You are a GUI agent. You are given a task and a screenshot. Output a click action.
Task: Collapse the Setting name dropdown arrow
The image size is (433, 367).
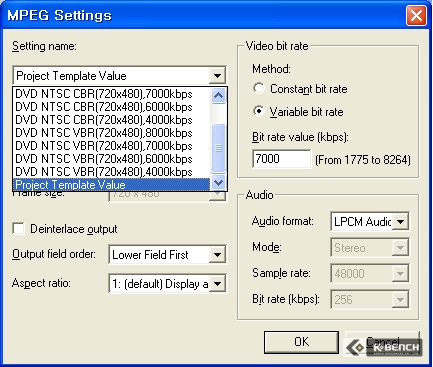[x=217, y=76]
